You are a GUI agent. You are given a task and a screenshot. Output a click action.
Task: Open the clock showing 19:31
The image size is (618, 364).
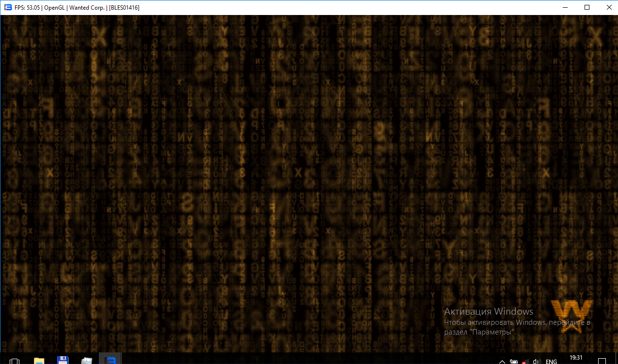(576, 358)
